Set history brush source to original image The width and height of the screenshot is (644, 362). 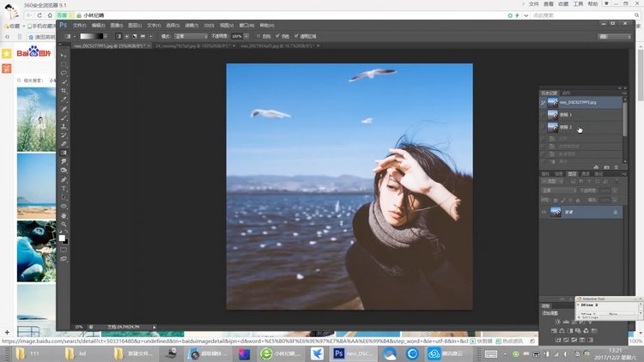543,102
